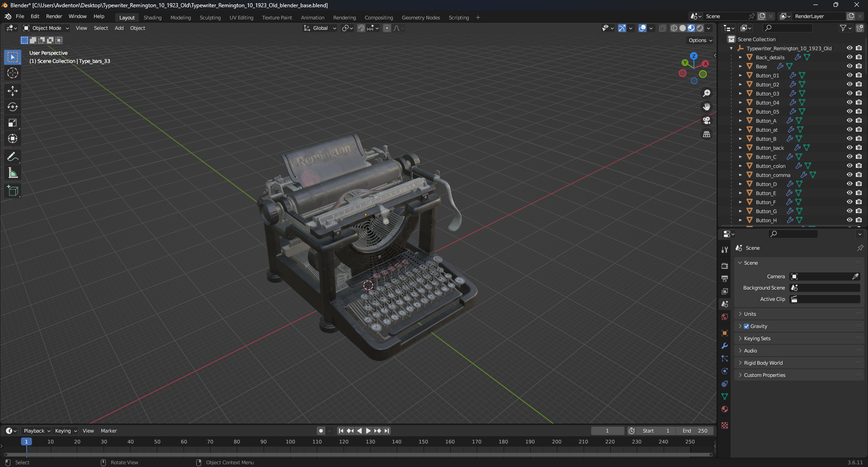Open Object Mode dropdown
Screen dimensions: 868x467
[46, 28]
